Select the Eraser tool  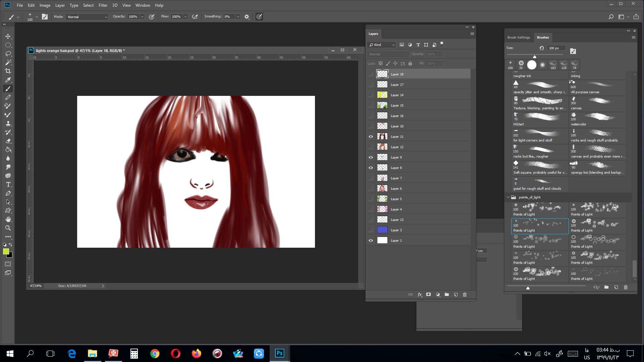tap(8, 141)
